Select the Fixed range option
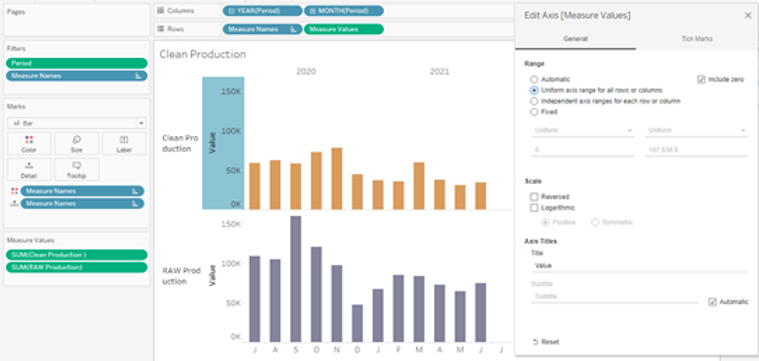 coord(534,112)
